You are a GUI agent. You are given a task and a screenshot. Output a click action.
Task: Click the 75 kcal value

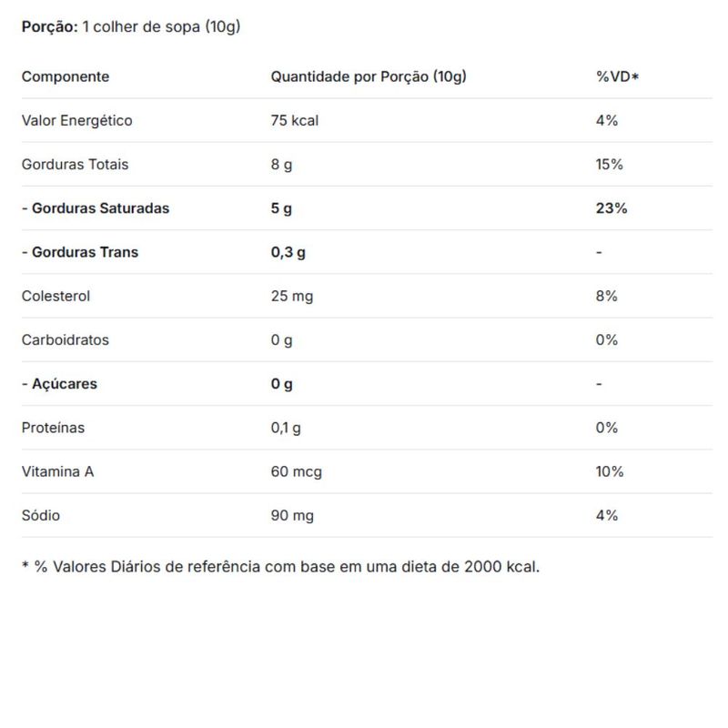point(295,120)
